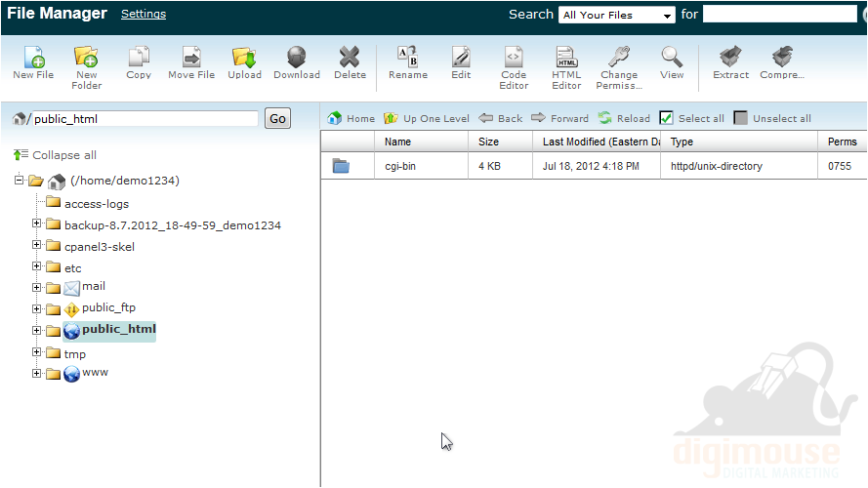Select the cgi-bin file name
868x488 pixels.
[x=400, y=166]
